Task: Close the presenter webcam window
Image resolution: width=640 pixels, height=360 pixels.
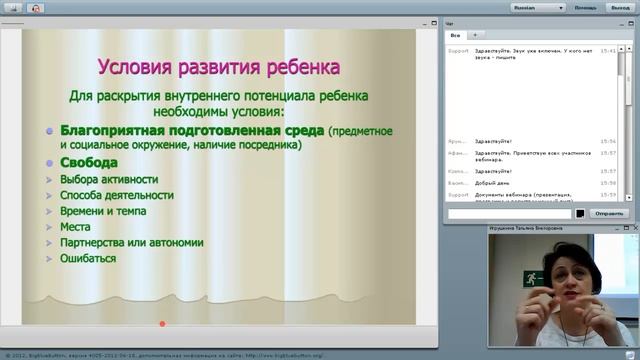Action: pos(636,228)
